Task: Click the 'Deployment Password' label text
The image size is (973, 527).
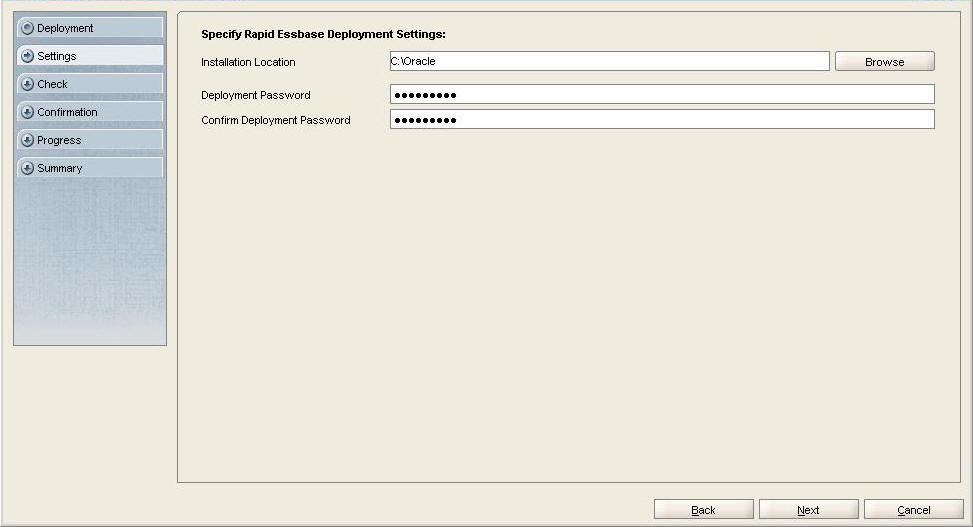Action: point(256,95)
